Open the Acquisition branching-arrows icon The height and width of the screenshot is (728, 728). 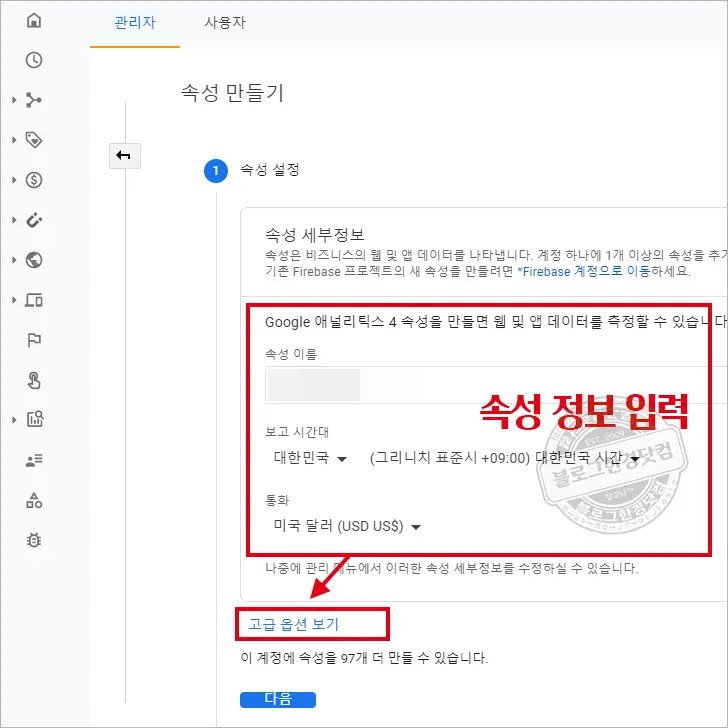(x=34, y=100)
